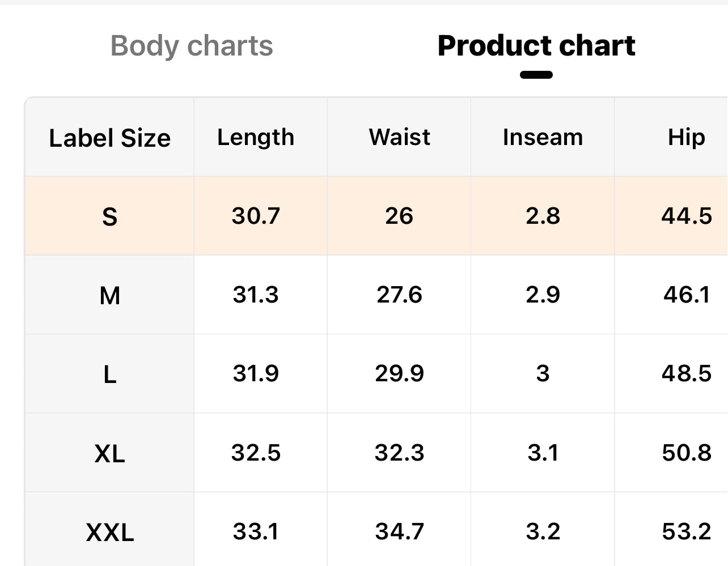Select the Hip column header

pos(686,137)
